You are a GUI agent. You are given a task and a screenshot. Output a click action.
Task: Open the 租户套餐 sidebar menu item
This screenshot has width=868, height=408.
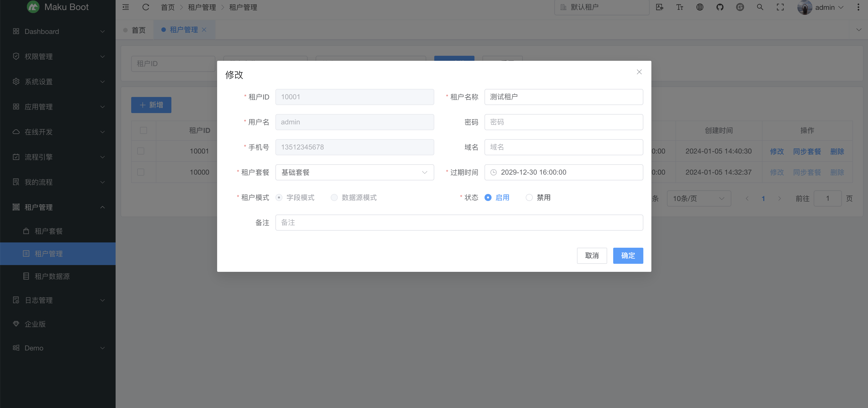pyautogui.click(x=49, y=231)
